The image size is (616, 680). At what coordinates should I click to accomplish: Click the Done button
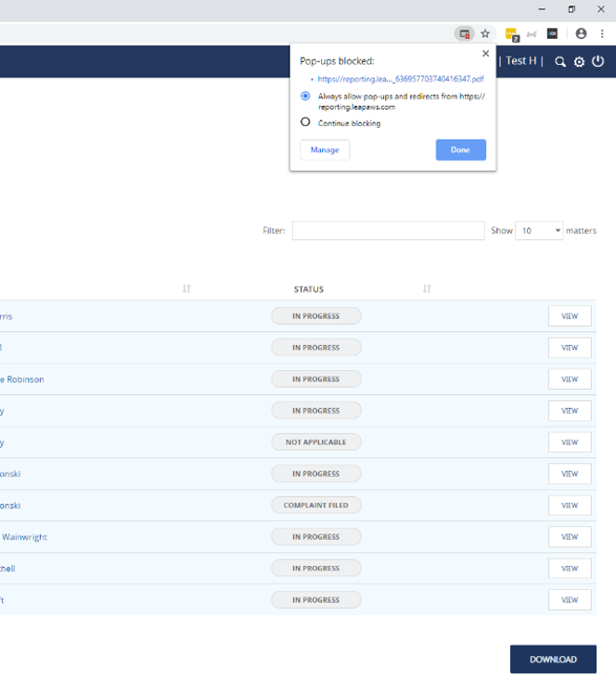[461, 150]
